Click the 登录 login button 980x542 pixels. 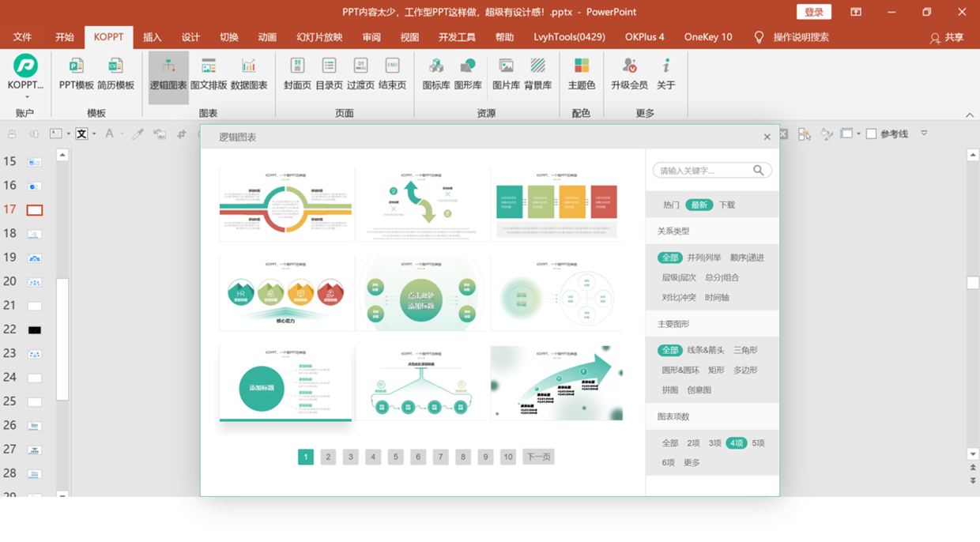point(814,12)
